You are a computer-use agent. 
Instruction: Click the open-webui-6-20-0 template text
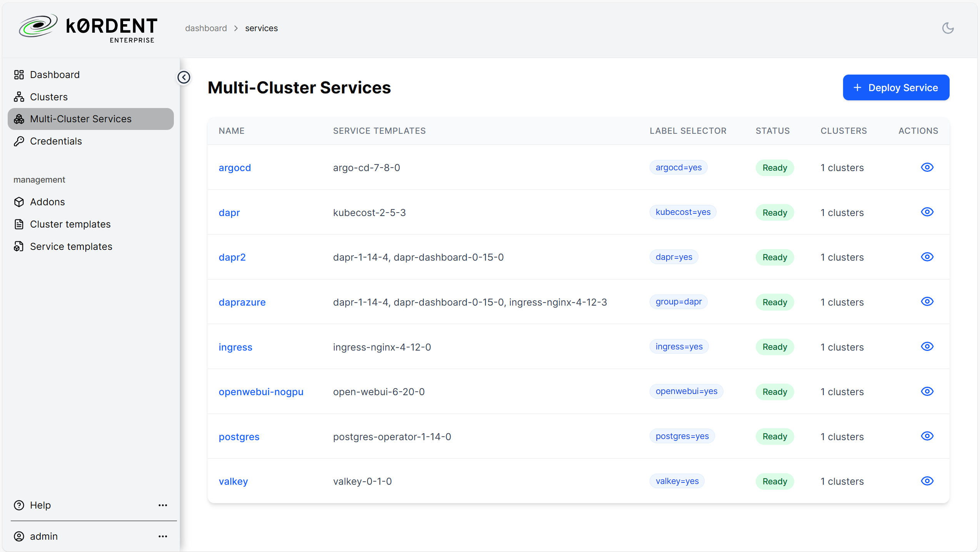coord(379,392)
